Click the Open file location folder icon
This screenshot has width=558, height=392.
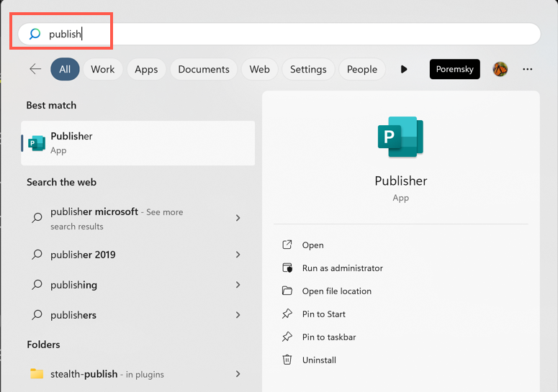tap(287, 291)
